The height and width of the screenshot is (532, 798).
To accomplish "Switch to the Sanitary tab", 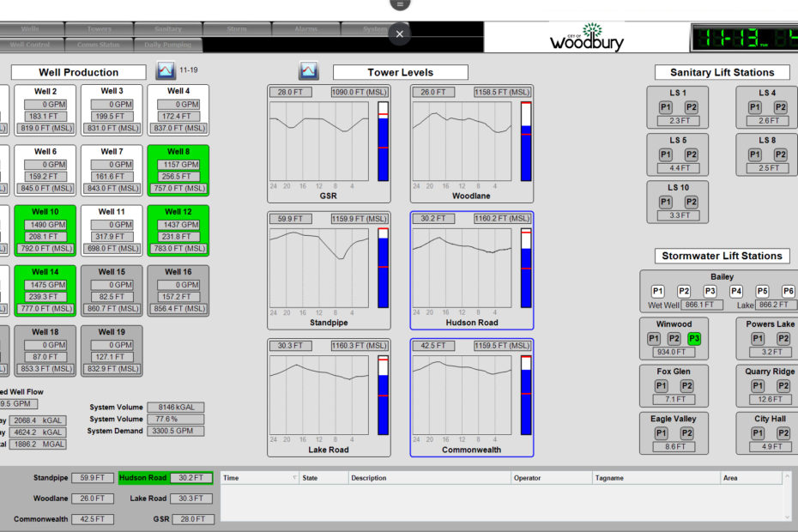I will [x=168, y=29].
